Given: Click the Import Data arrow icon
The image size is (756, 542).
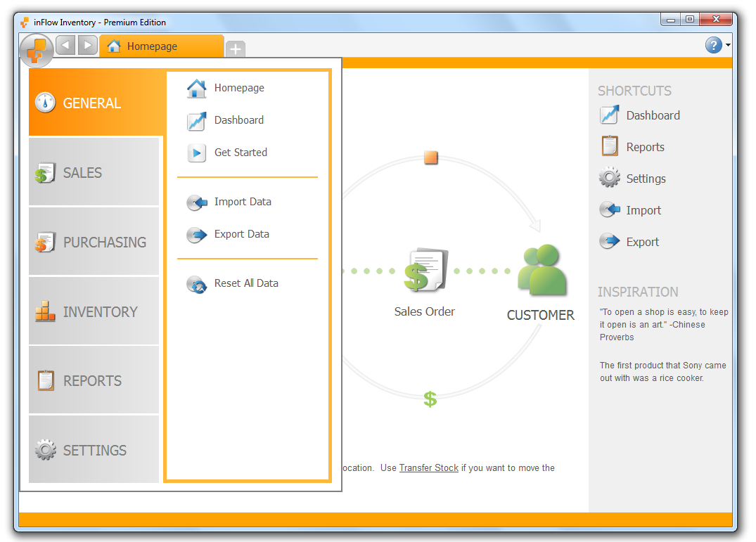Looking at the screenshot, I should tap(197, 202).
